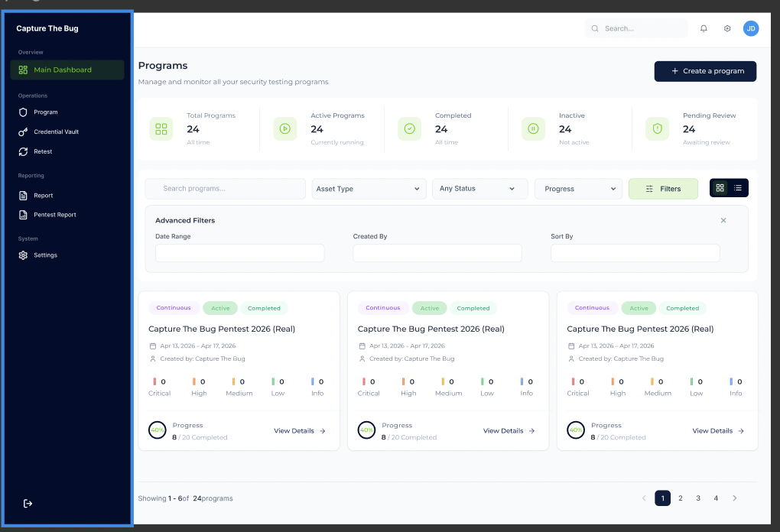Open Credential Vault key icon
780x532 pixels.
point(23,131)
